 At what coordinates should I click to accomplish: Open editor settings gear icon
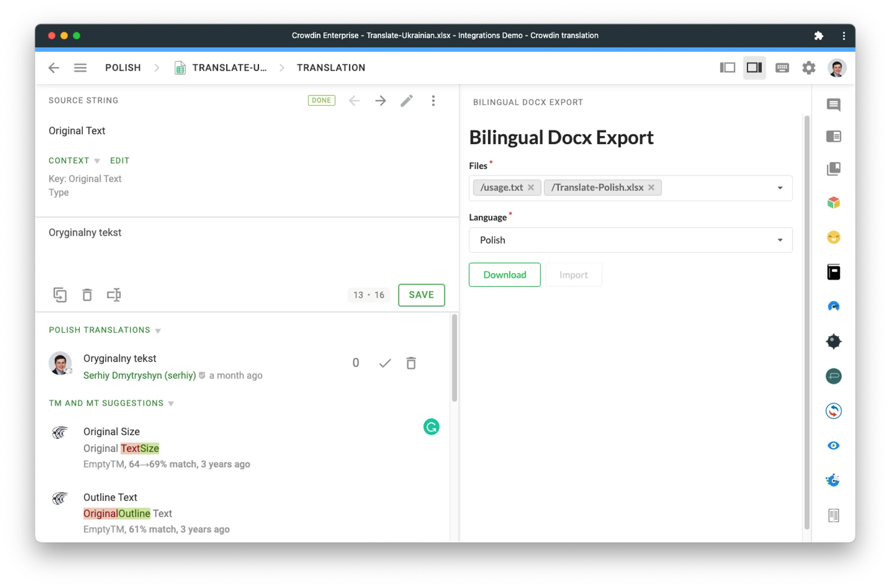click(809, 68)
